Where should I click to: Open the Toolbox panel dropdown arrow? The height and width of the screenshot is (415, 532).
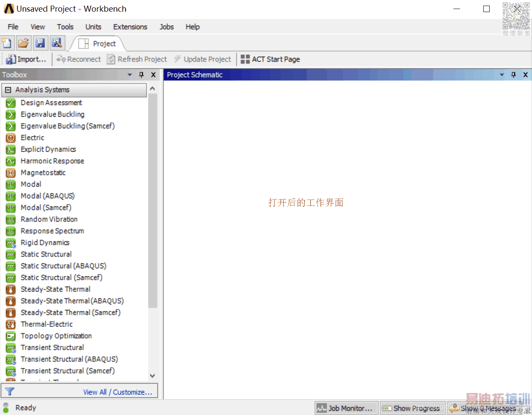[x=130, y=75]
